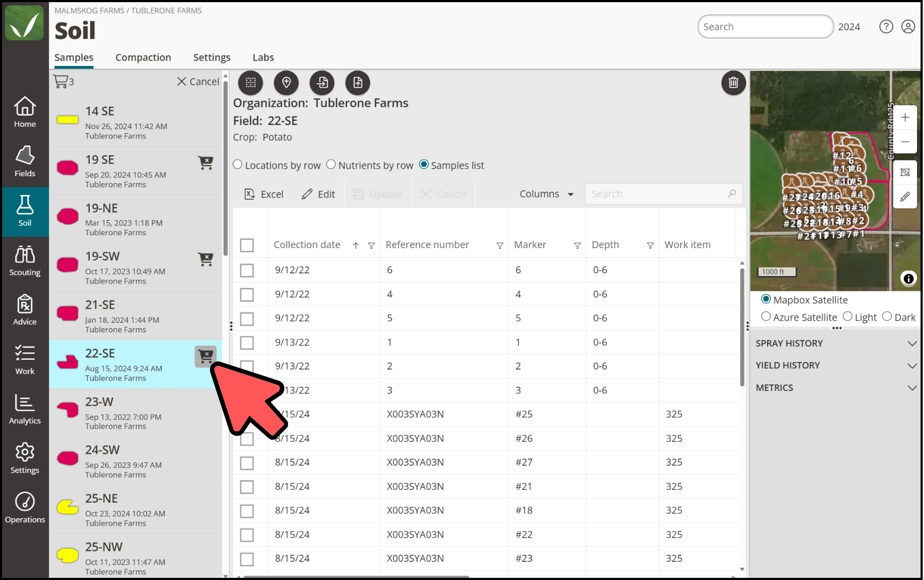
Task: Cancel the cart selection at top
Action: pos(198,82)
